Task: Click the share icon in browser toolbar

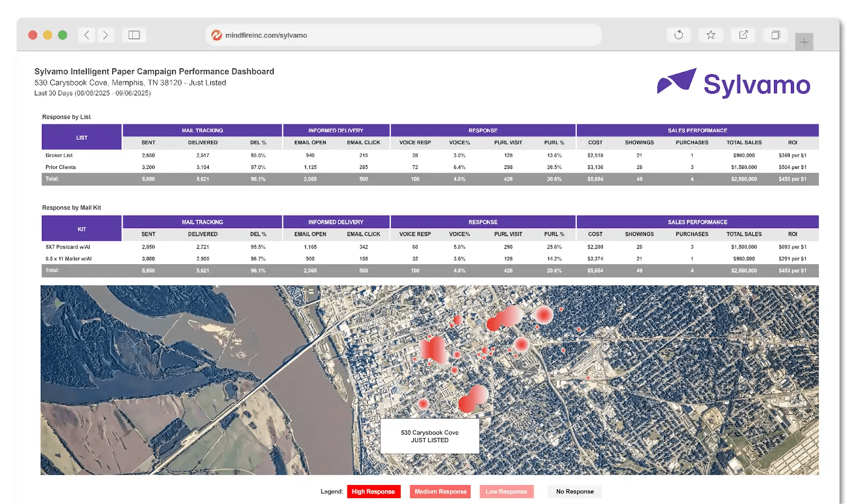Action: (743, 35)
